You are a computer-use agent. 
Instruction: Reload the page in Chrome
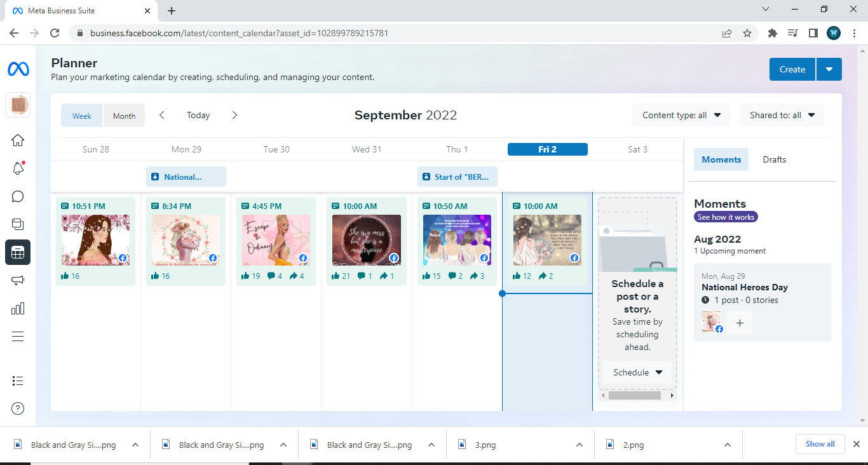point(55,33)
